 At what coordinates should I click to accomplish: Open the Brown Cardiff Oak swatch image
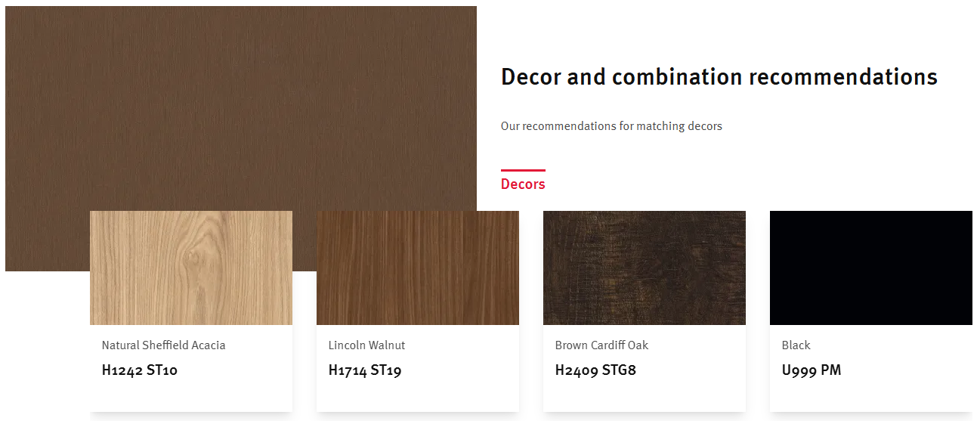pyautogui.click(x=645, y=268)
